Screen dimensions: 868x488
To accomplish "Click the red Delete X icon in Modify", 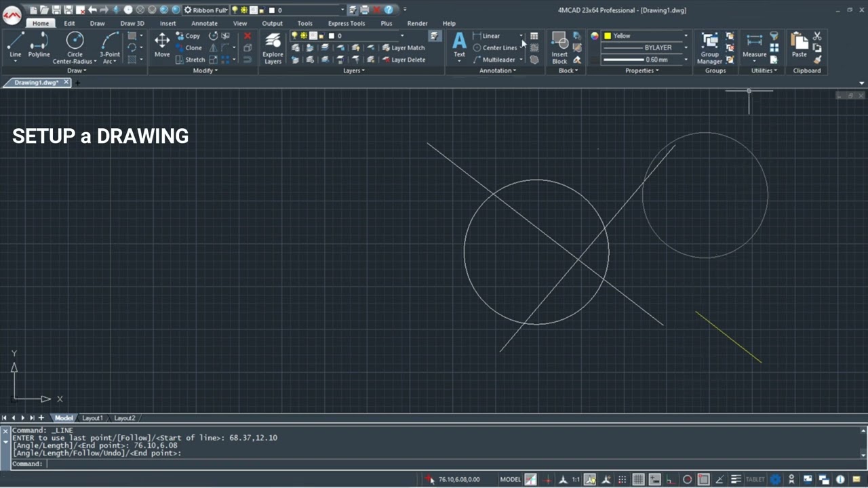I will [248, 36].
